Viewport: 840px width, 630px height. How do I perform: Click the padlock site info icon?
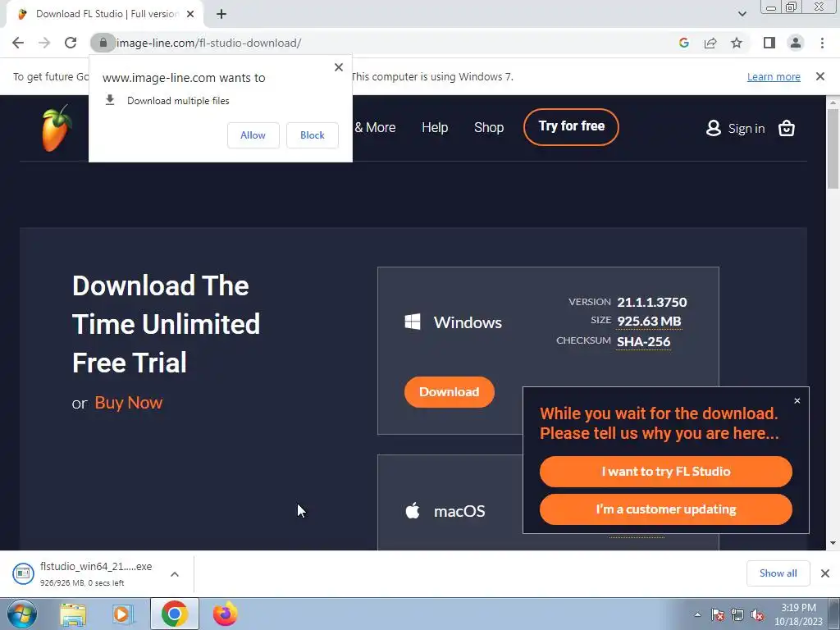click(x=103, y=43)
